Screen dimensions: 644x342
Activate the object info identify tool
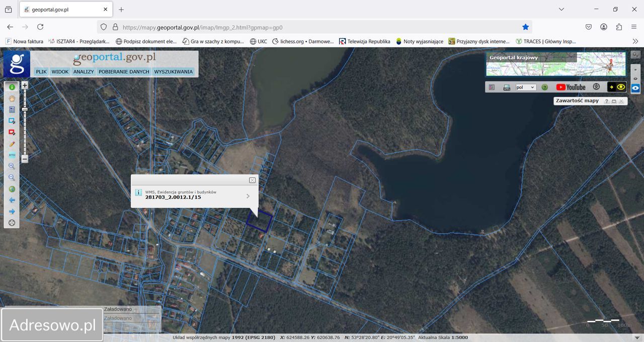point(12,87)
